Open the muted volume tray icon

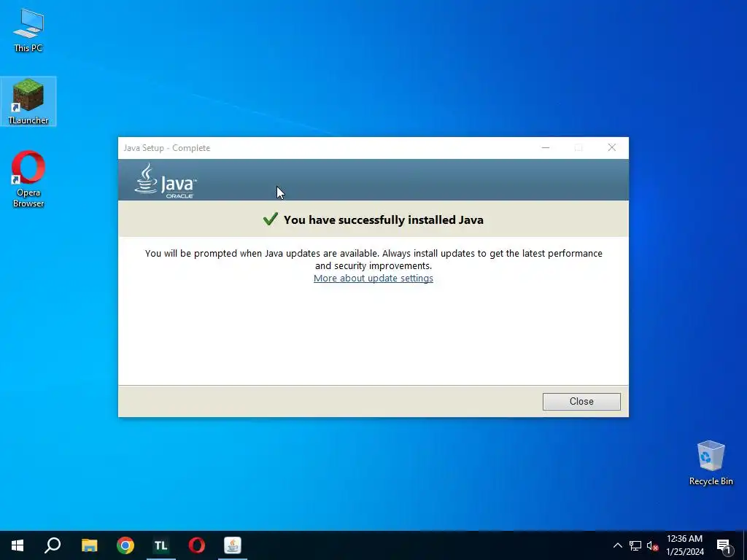652,545
